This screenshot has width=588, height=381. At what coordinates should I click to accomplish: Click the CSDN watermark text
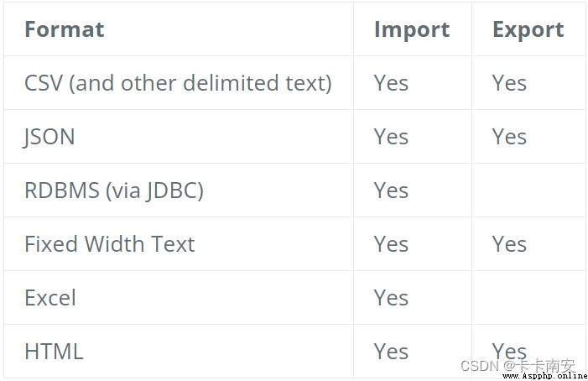518,365
